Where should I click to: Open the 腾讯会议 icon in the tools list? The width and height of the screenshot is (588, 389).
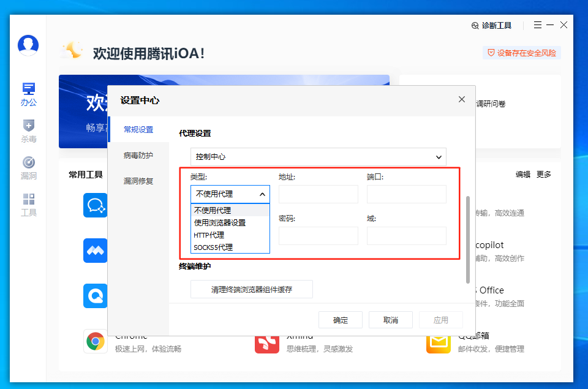95,251
